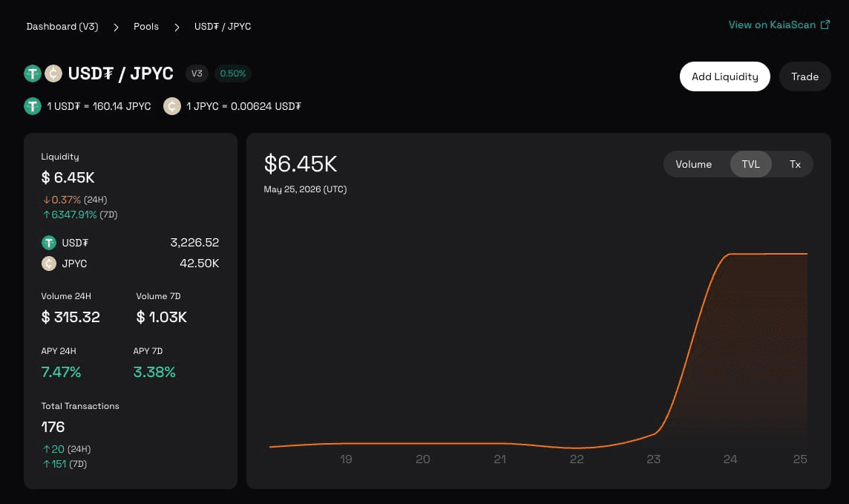Click USD₮ token icon in pool title
The height and width of the screenshot is (504, 849).
tap(33, 73)
